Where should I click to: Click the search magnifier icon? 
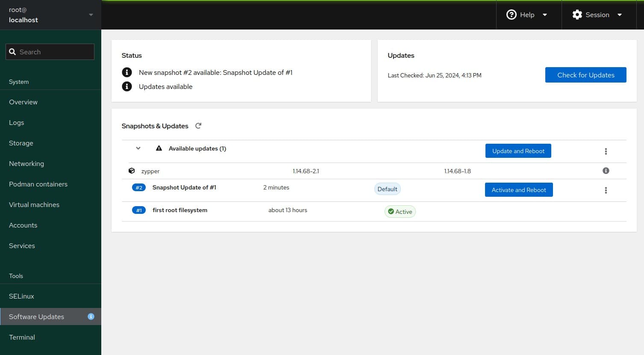point(13,52)
